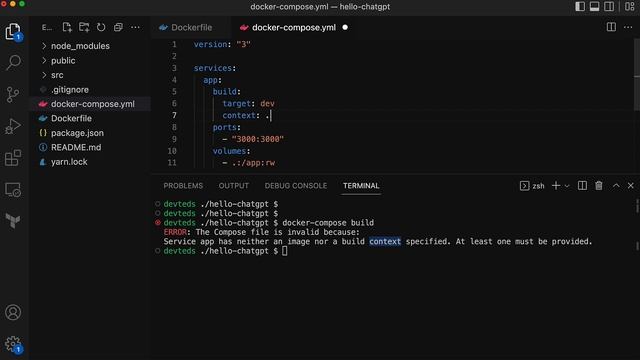Screen dimensions: 640x360
Task: Toggle primary sidebar from title bar
Action: (x=580, y=7)
